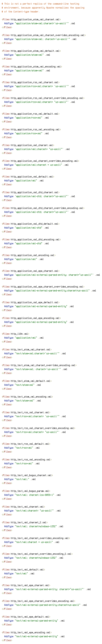
Task: Click AddType line under http_text_atom_xml_charset_overrides_encoding.xml
Action: (x=36, y=370)
